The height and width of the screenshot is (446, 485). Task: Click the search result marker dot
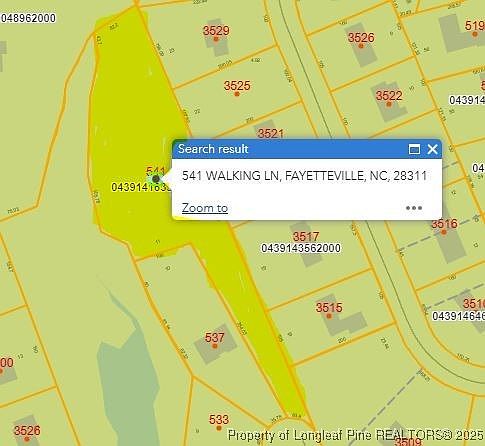[x=156, y=179]
